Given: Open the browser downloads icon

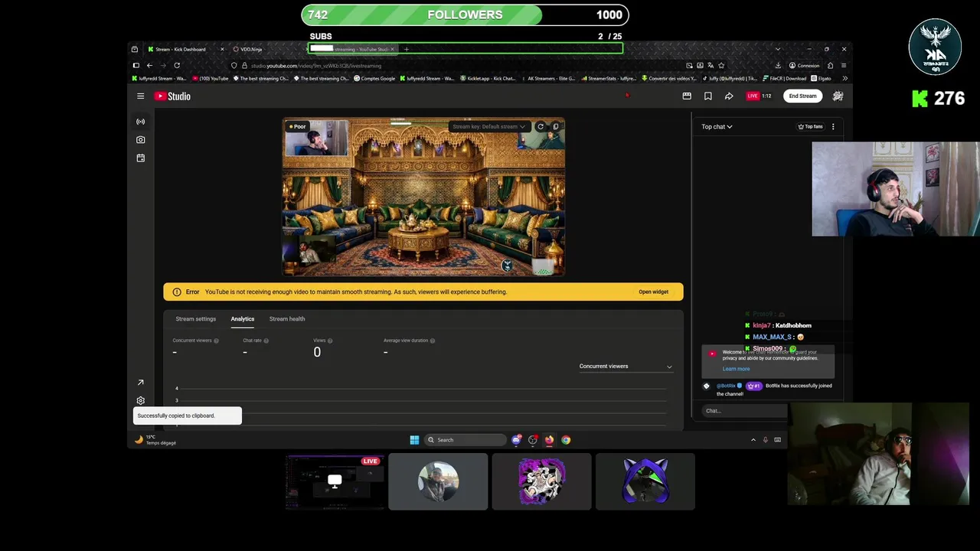Looking at the screenshot, I should [778, 66].
